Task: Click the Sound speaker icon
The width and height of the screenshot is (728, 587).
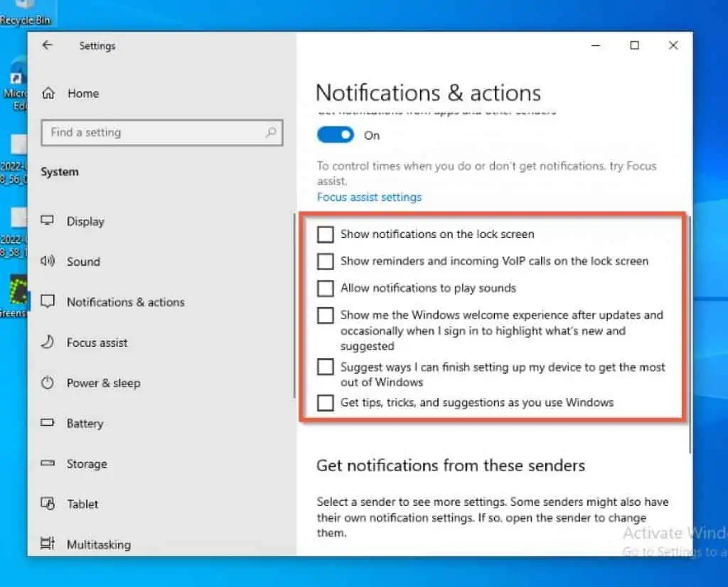Action: point(48,262)
